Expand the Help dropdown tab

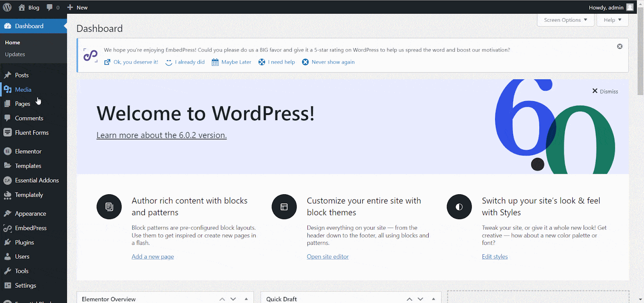tap(613, 20)
